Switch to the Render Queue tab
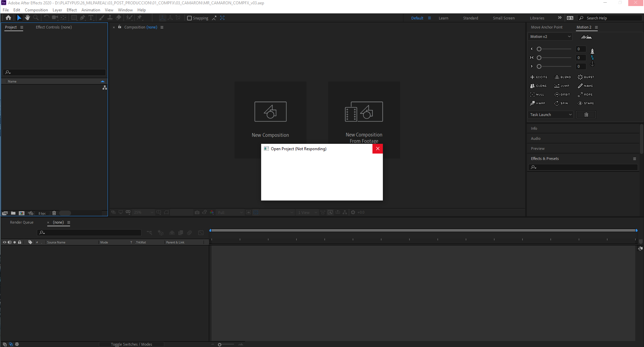Image resolution: width=644 pixels, height=347 pixels. pos(21,222)
